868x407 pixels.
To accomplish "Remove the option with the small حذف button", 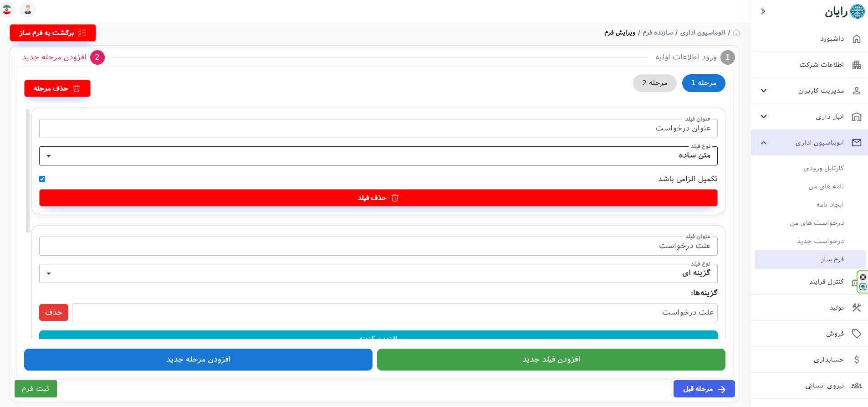I will click(x=54, y=312).
